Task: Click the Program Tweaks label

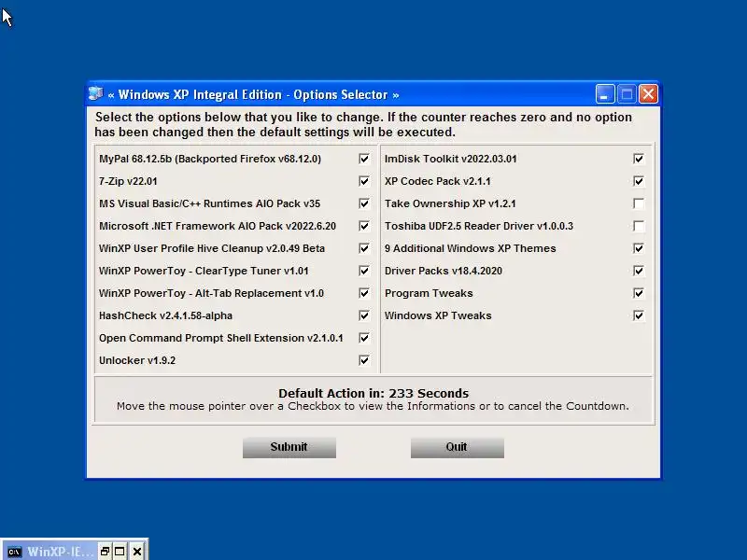Action: [429, 293]
